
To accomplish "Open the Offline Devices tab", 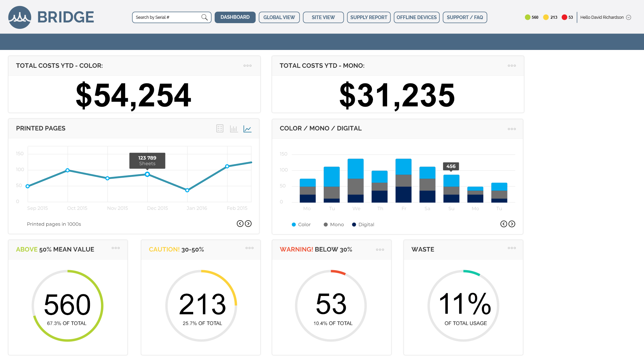I will click(417, 17).
